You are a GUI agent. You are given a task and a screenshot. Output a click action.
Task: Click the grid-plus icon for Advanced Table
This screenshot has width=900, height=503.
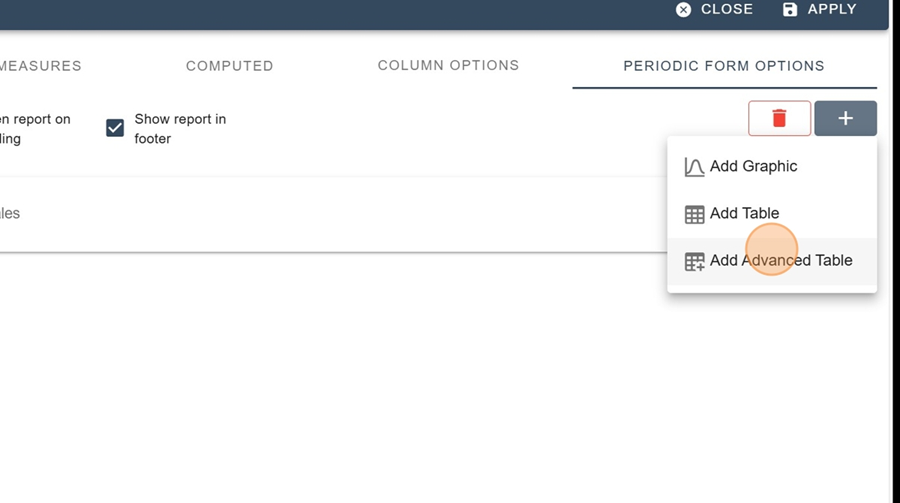[694, 261]
